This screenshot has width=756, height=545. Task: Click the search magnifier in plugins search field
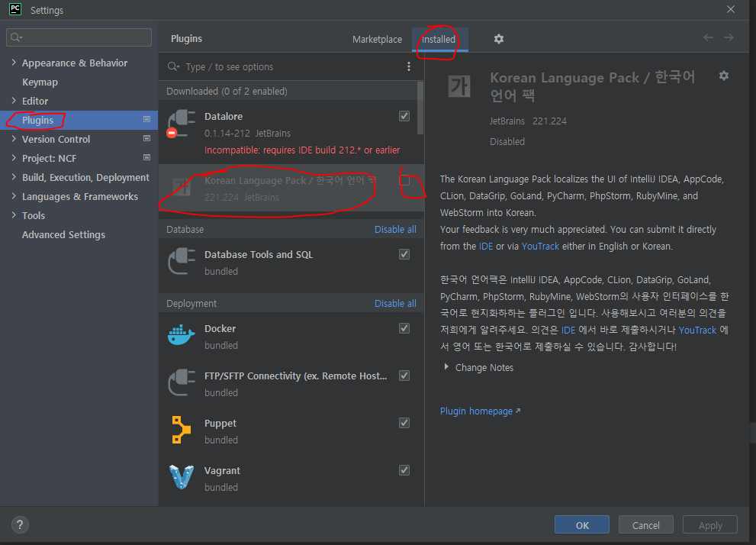click(x=173, y=66)
